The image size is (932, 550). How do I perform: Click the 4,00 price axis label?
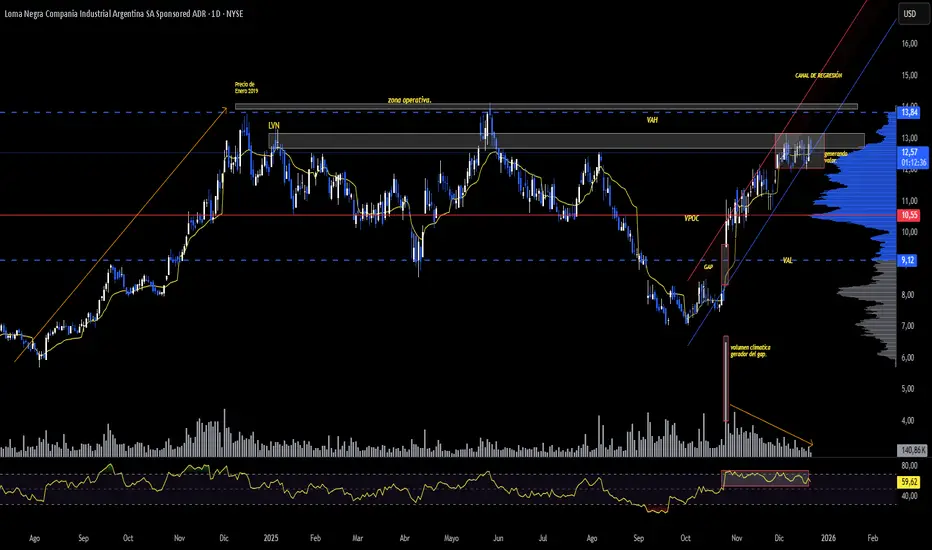(908, 420)
